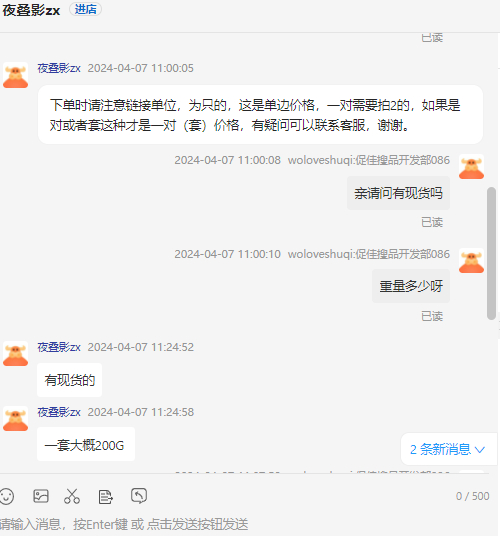The height and width of the screenshot is (536, 500).
Task: Click the 夜叠影zx chat title
Action: tap(31, 10)
